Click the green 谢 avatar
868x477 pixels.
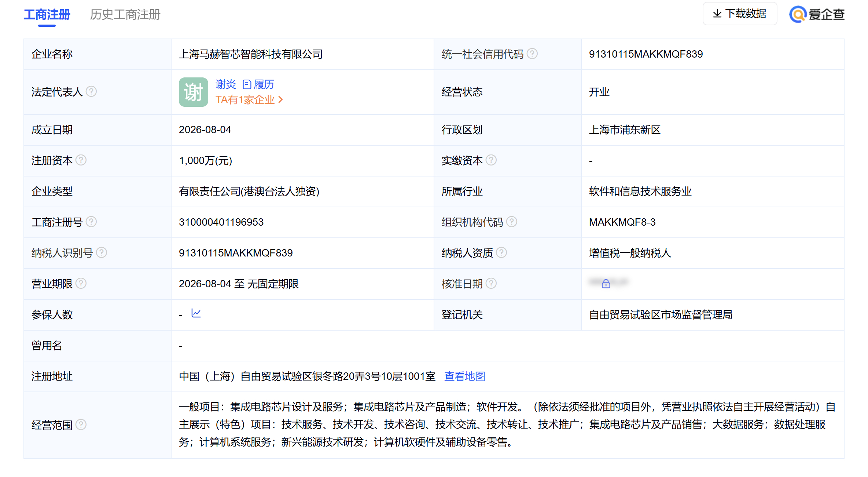(x=194, y=92)
